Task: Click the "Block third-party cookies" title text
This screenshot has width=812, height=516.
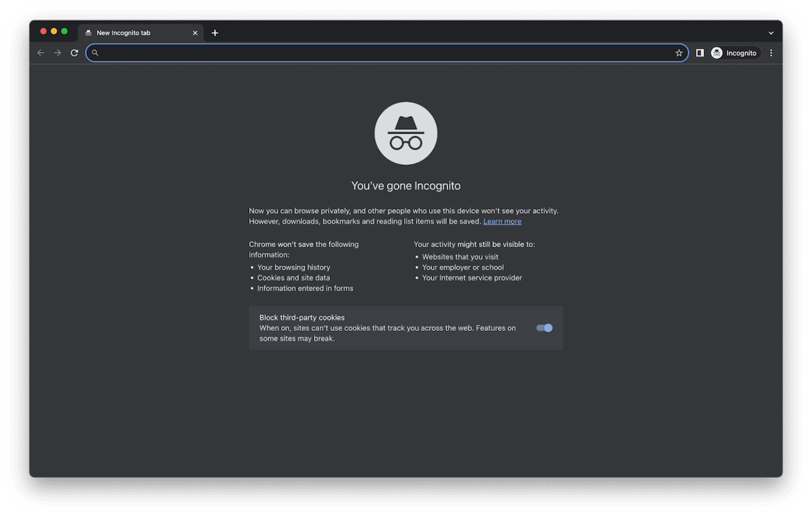Action: click(x=302, y=318)
